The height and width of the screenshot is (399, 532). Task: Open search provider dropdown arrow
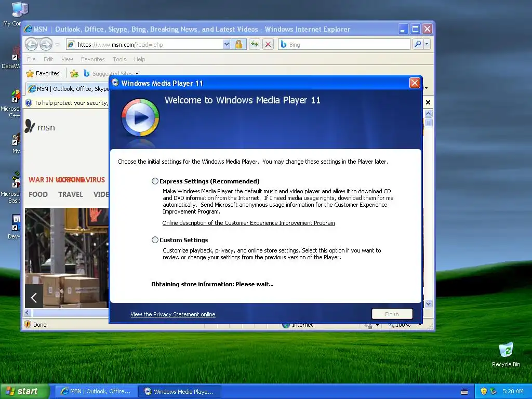coord(427,44)
